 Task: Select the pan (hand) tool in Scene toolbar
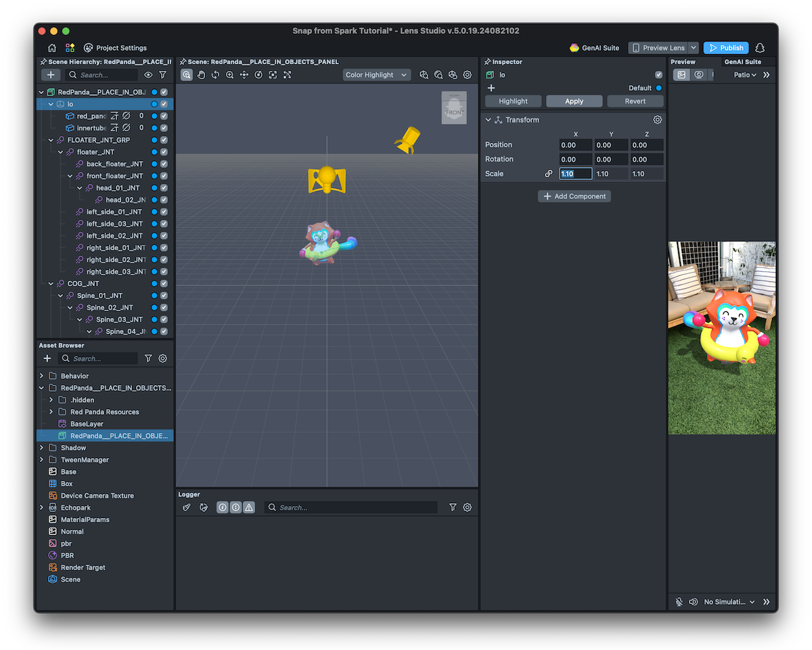click(201, 75)
